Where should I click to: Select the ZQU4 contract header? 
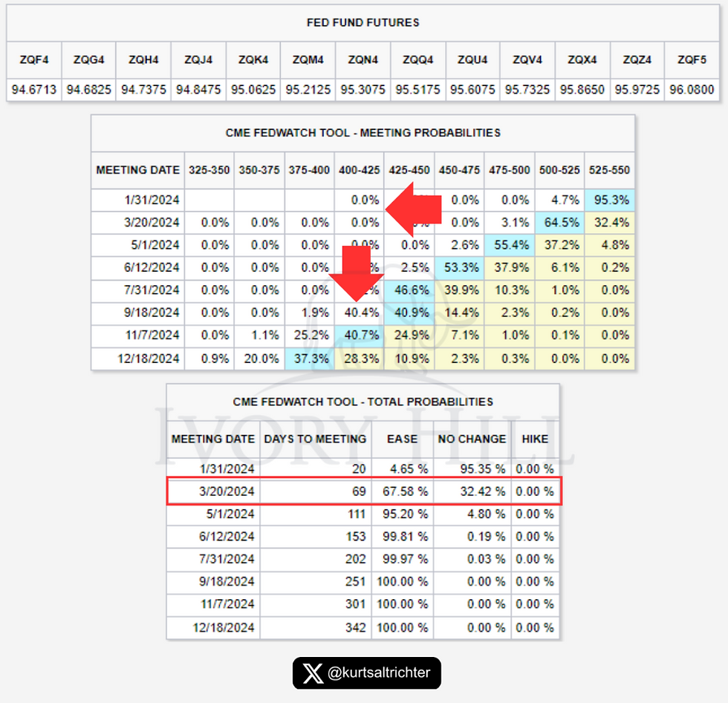[x=472, y=60]
